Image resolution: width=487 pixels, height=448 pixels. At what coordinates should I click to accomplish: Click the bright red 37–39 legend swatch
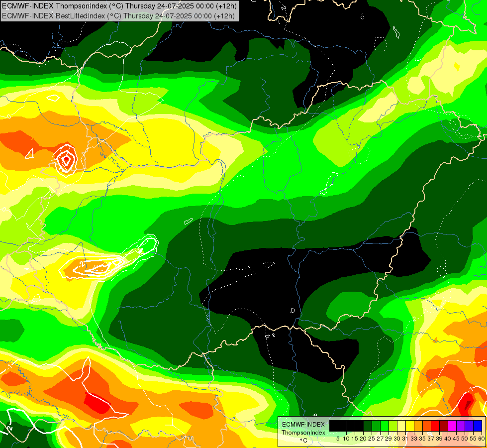435,426
